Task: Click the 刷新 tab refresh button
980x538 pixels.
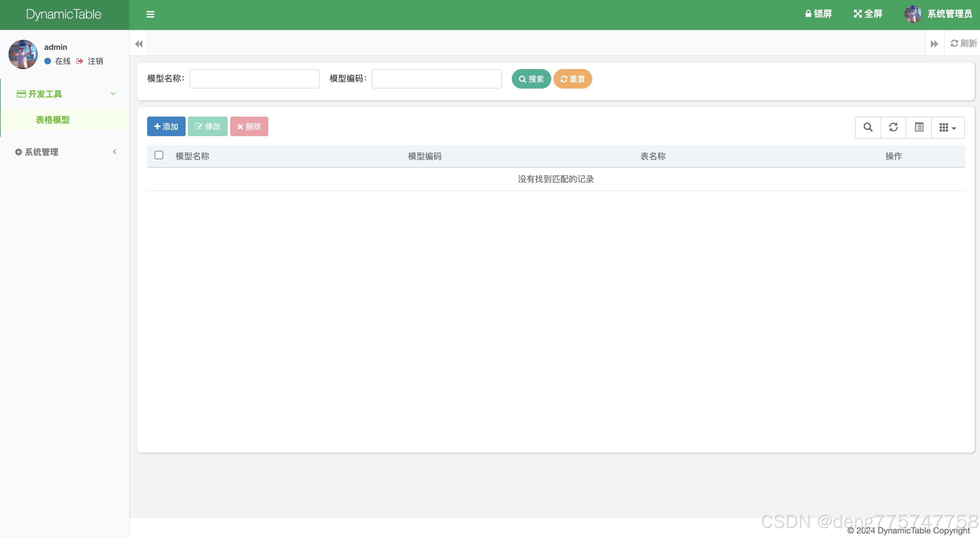Action: click(963, 43)
